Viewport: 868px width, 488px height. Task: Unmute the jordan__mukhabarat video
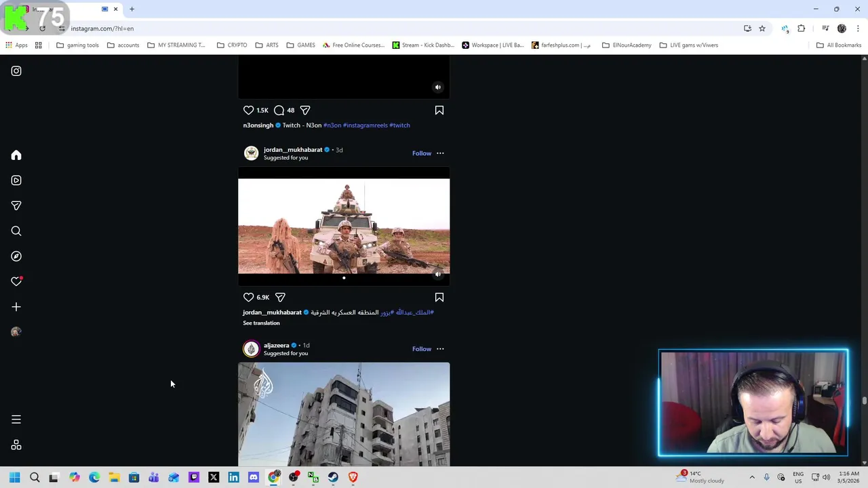point(438,274)
